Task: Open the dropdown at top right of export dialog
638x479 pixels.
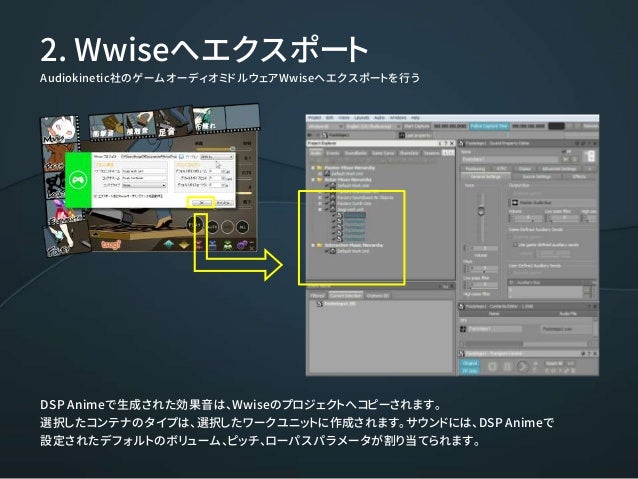Action: pyautogui.click(x=217, y=157)
